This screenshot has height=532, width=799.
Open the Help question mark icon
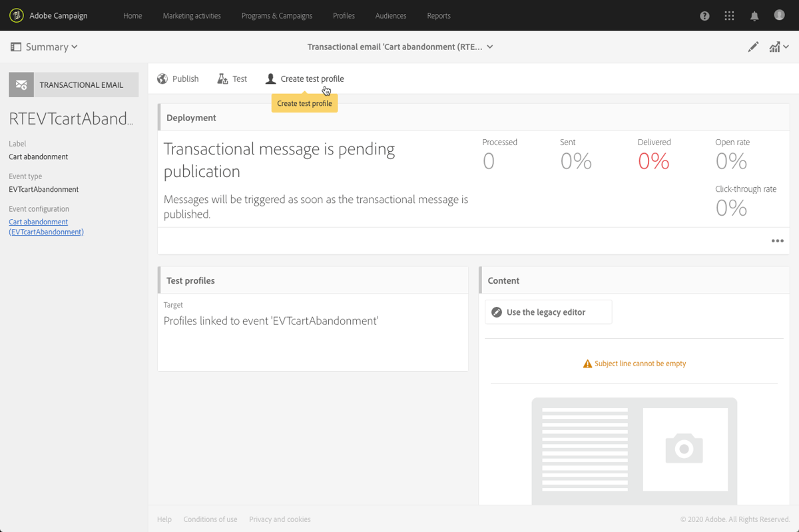click(704, 15)
